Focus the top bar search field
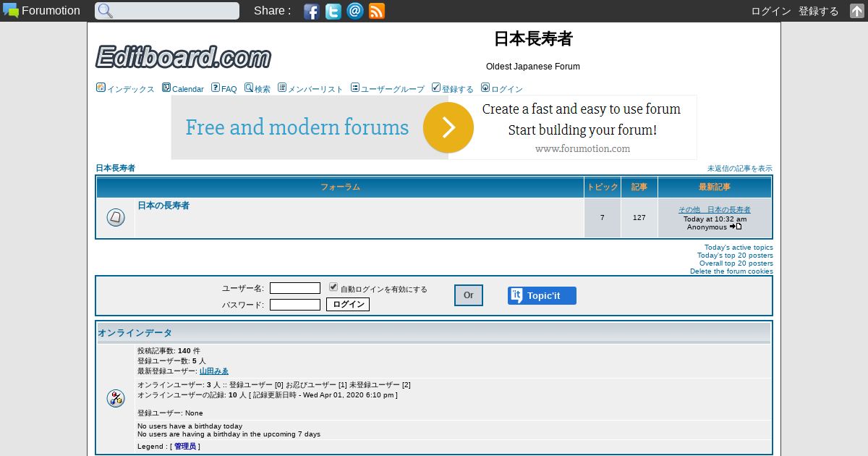The image size is (868, 456). [x=167, y=11]
